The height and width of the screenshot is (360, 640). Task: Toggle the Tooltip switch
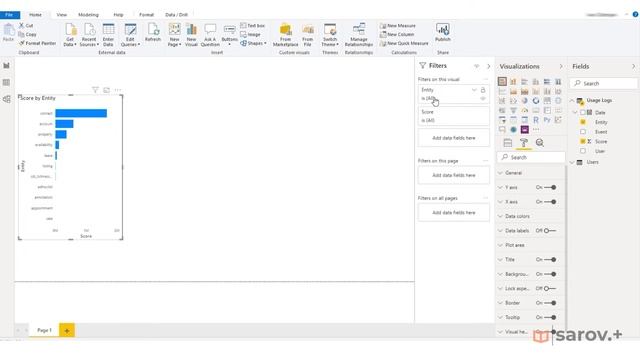tap(550, 317)
